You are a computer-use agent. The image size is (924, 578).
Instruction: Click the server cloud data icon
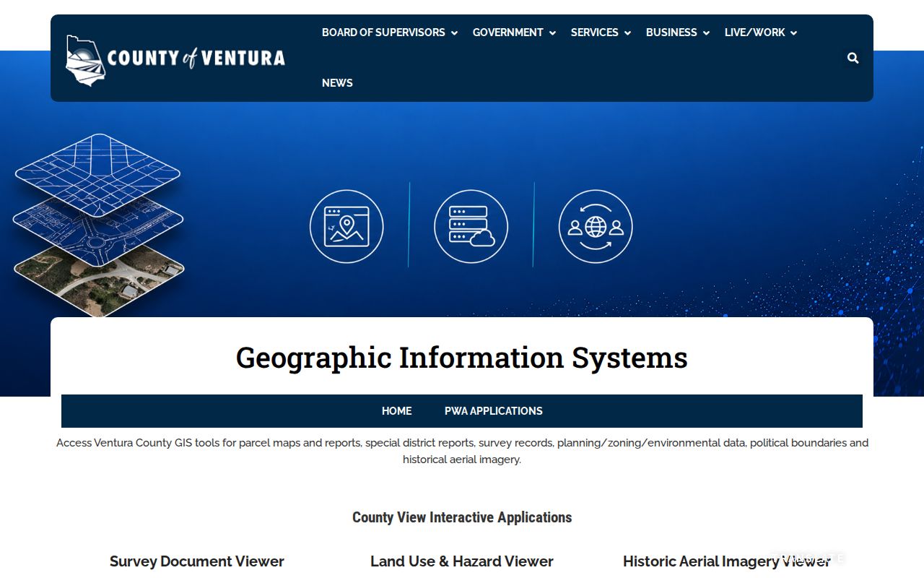471,226
